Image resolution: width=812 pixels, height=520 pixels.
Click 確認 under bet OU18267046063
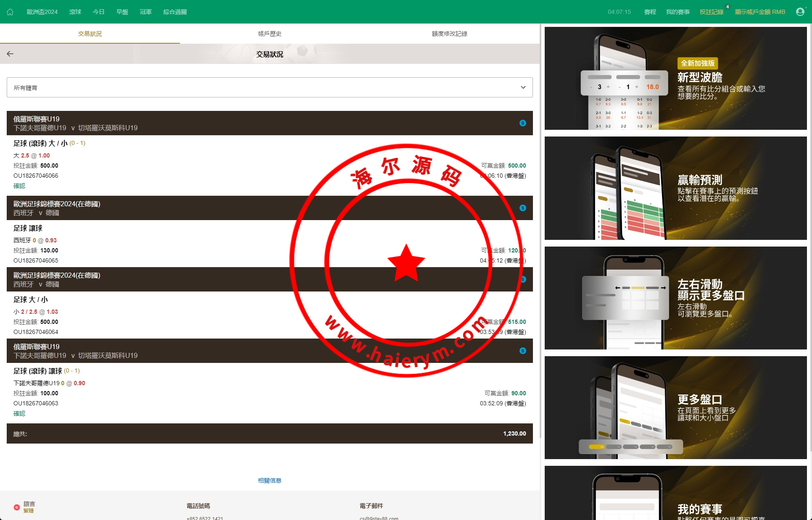coord(19,413)
